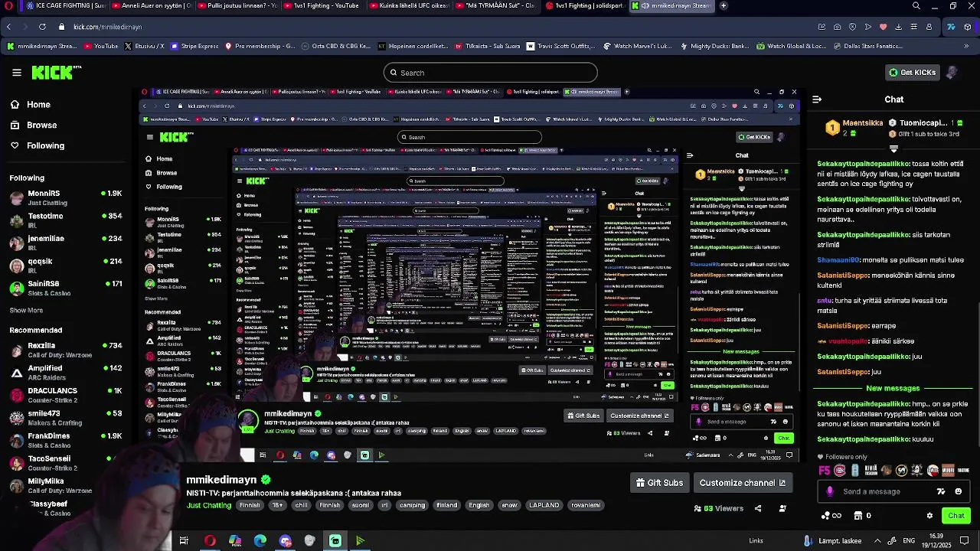Image resolution: width=980 pixels, height=551 pixels.
Task: Open FrankDimes in the outermost Recommended list
Action: click(66, 440)
